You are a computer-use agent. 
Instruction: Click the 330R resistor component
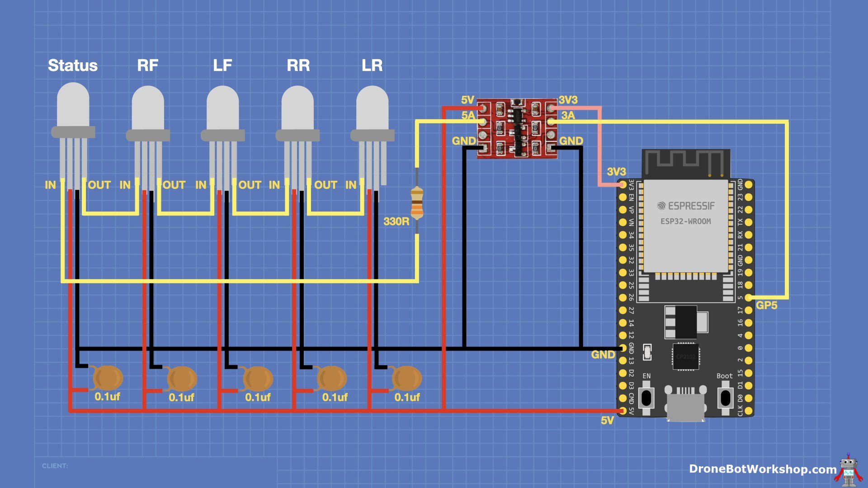pos(417,203)
